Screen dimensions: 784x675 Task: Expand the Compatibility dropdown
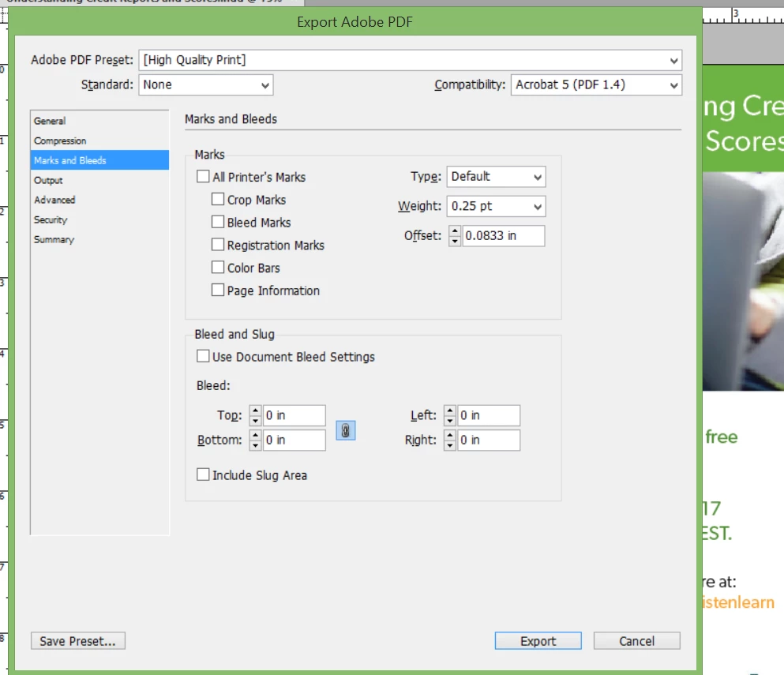coord(596,85)
